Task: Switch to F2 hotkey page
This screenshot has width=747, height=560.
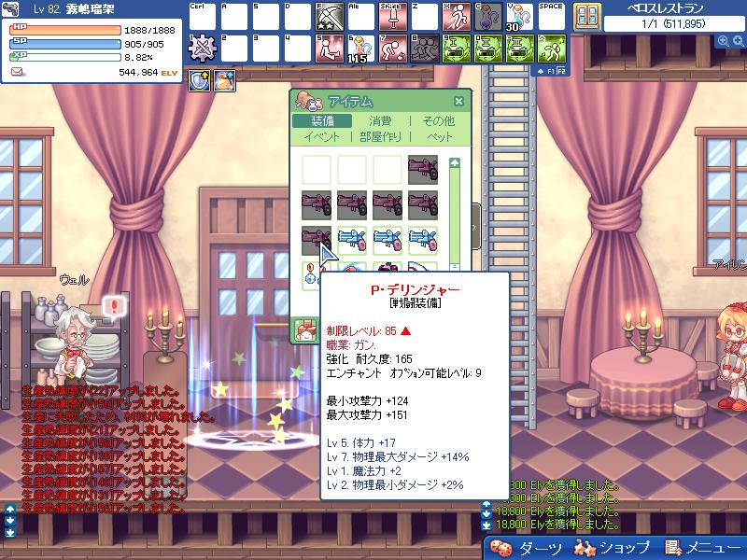Action: (561, 71)
